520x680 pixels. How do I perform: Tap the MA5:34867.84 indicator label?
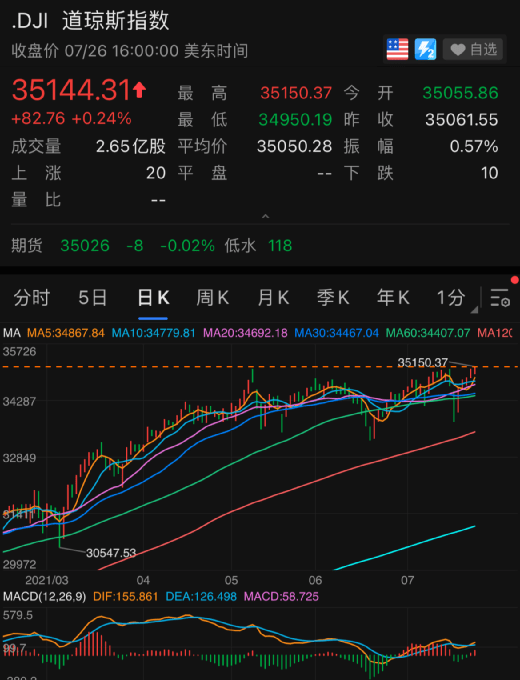pos(66,333)
